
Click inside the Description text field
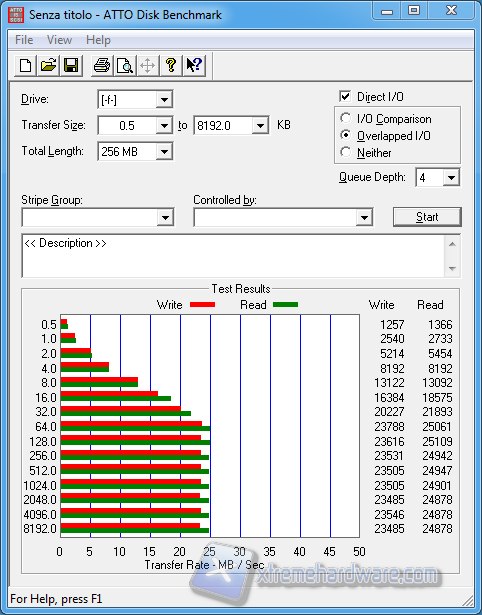click(234, 256)
